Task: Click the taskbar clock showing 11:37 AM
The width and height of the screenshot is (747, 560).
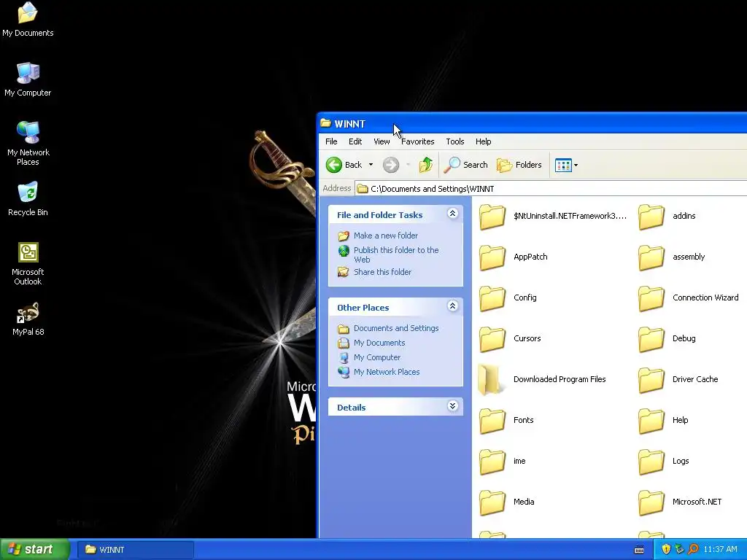Action: tap(720, 550)
